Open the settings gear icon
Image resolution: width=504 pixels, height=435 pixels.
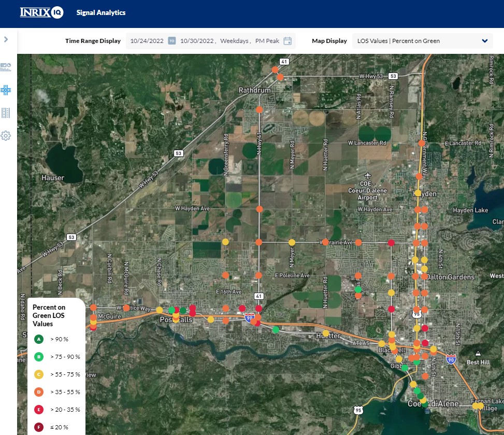point(6,136)
